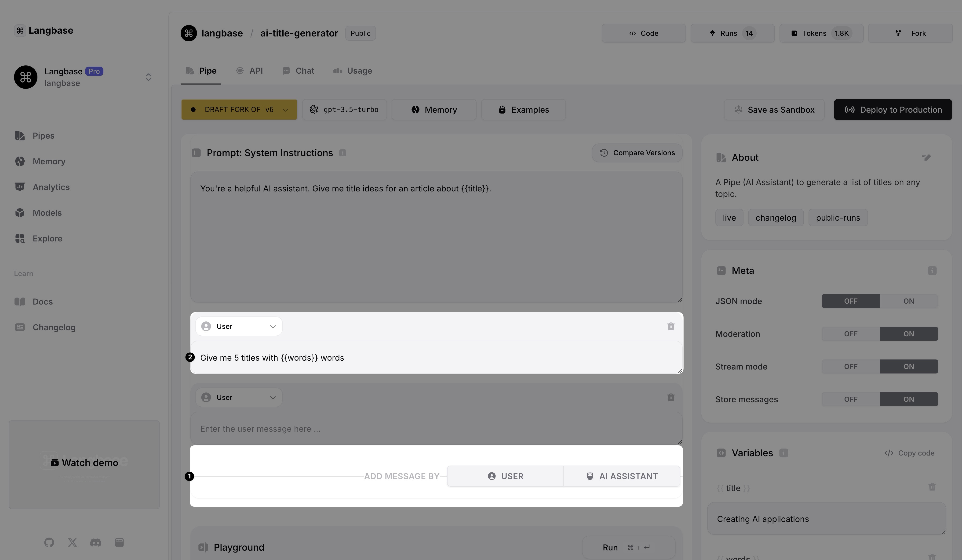The height and width of the screenshot is (560, 962).
Task: Click info icon next to Meta heading
Action: pos(932,271)
